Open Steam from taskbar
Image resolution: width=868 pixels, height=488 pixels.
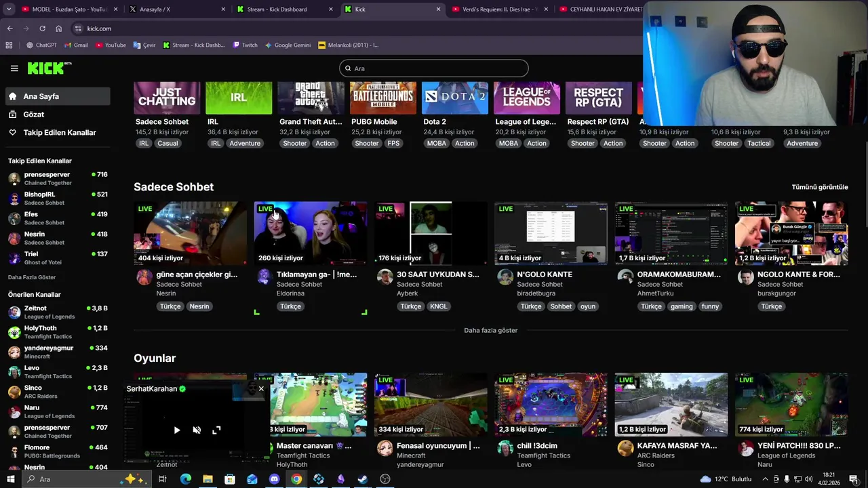coord(363,479)
